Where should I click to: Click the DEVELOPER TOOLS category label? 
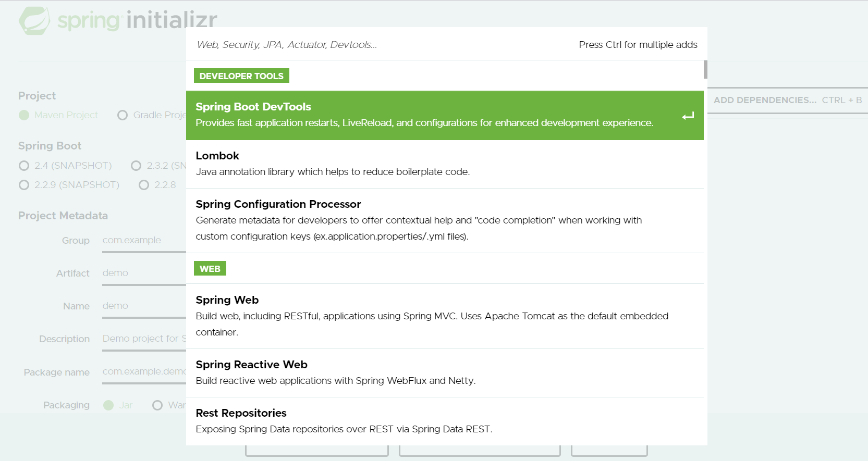241,76
